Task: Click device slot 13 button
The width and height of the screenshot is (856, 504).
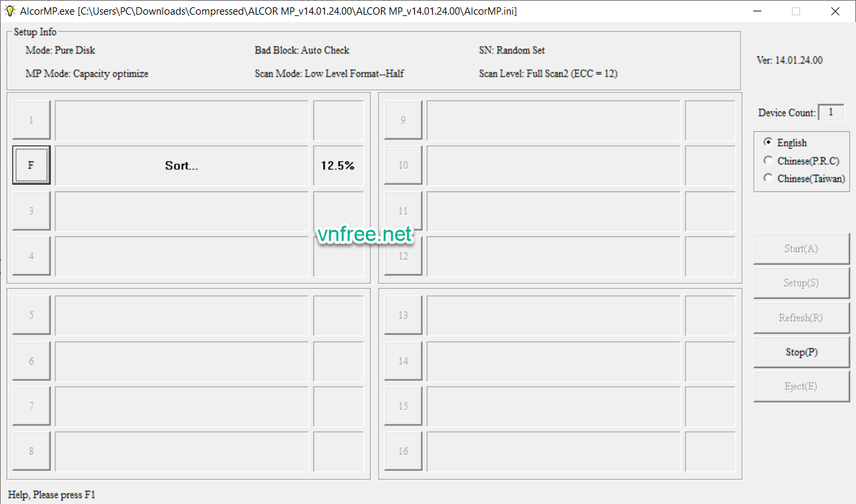Action: [403, 315]
